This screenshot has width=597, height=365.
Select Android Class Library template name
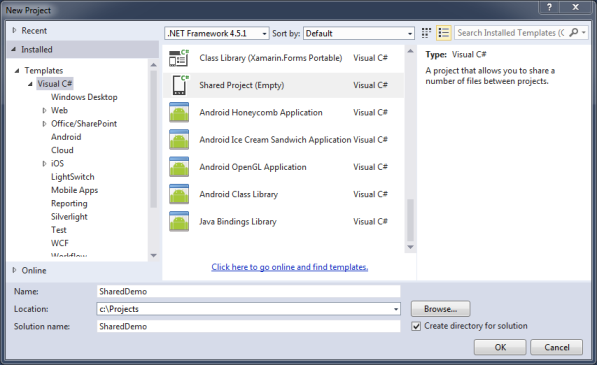239,194
